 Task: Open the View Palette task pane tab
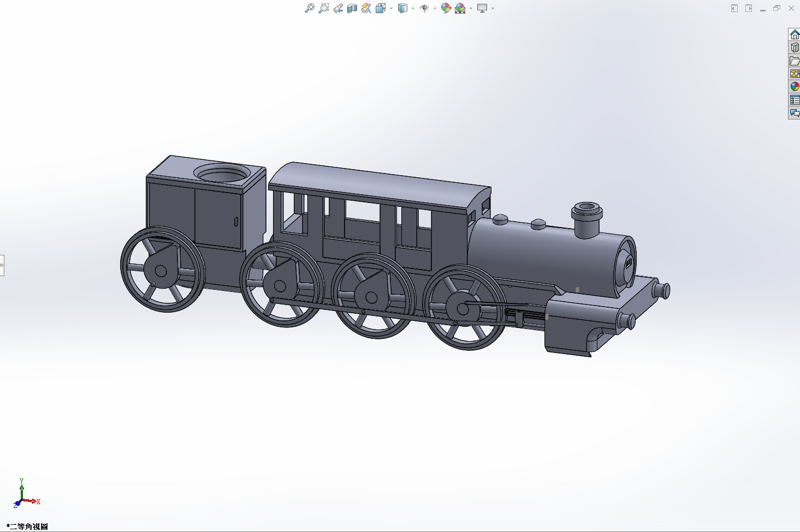pos(795,74)
